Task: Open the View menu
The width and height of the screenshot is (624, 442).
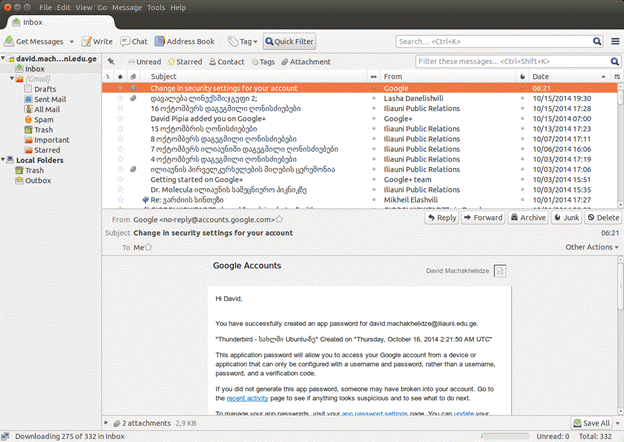Action: 84,7
